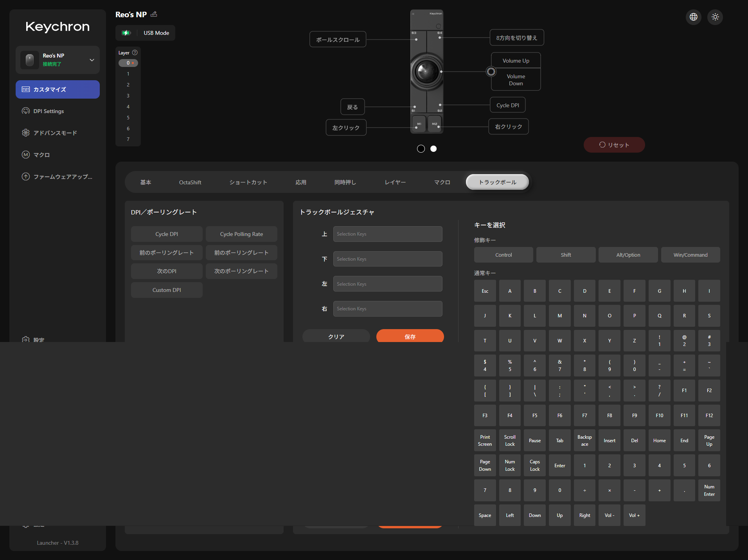The image size is (748, 560).
Task: Select layer 3
Action: point(128,96)
